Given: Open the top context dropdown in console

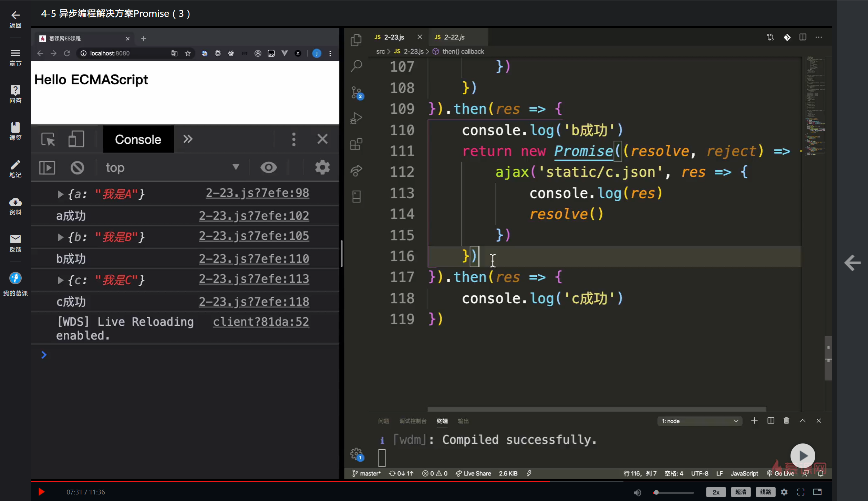Looking at the screenshot, I should pos(172,168).
